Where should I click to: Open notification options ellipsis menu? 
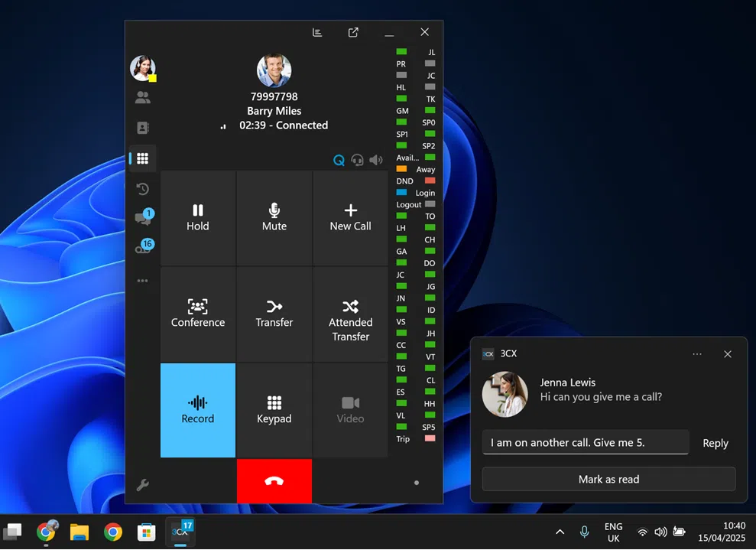click(x=697, y=354)
